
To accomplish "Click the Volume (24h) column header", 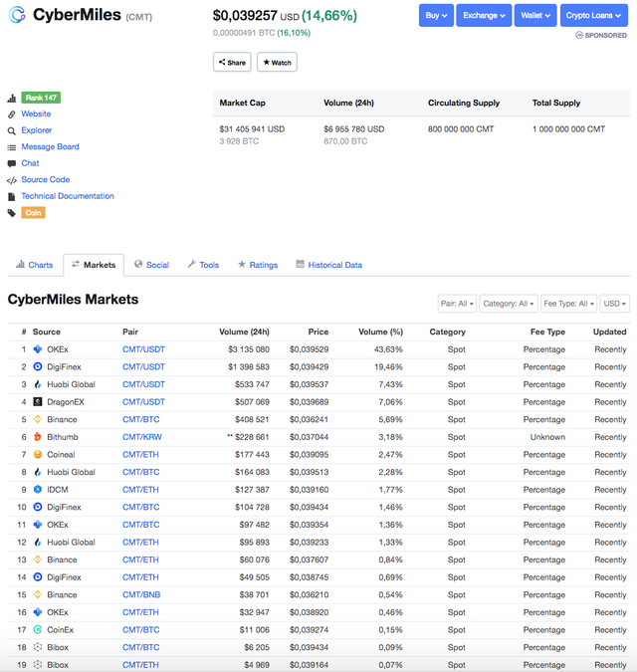I will pos(244,332).
